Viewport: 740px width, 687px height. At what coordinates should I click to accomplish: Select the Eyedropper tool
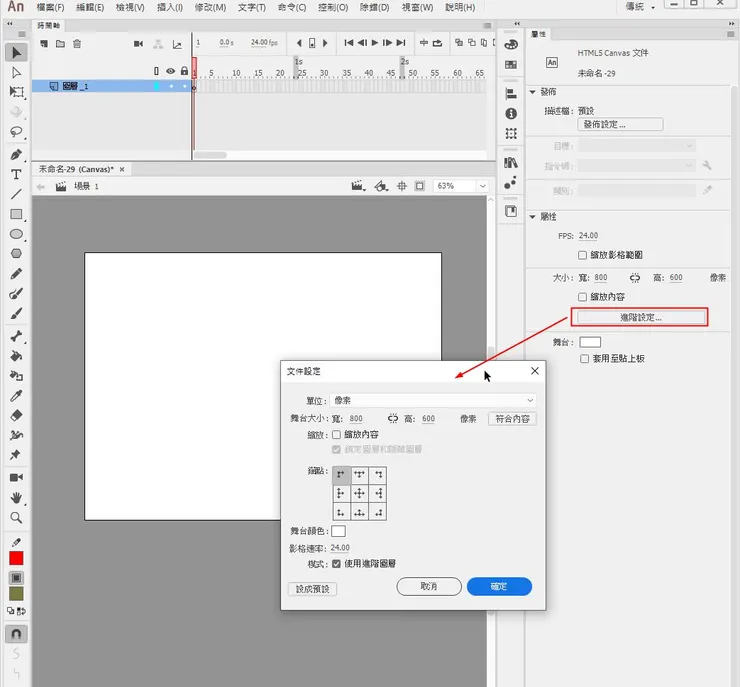16,396
